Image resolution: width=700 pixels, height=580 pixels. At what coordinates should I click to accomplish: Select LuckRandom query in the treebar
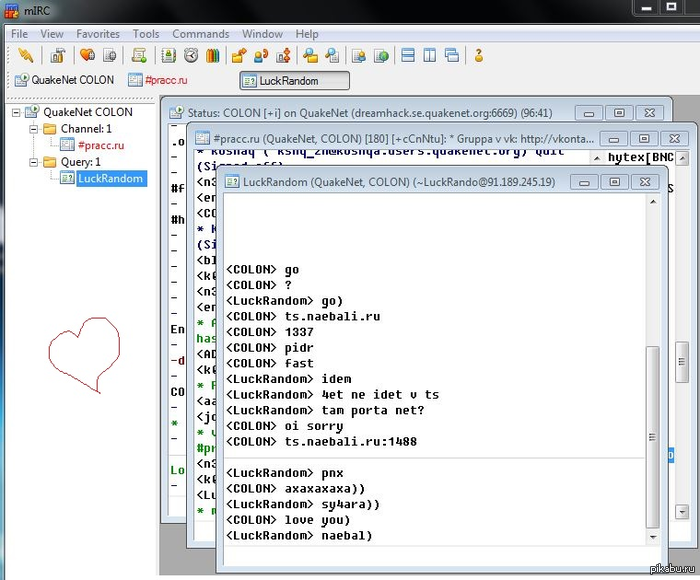tap(111, 179)
